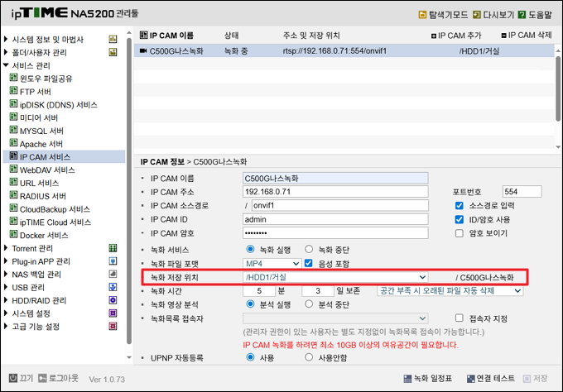Viewport: 563px width, 392px height.
Task: Open the 도움말 help icon
Action: pyautogui.click(x=523, y=15)
